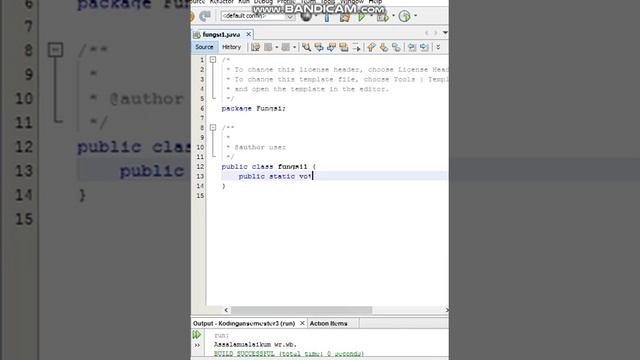The image size is (640, 360).
Task: Click the Last Edit icon after History
Action: (x=256, y=47)
